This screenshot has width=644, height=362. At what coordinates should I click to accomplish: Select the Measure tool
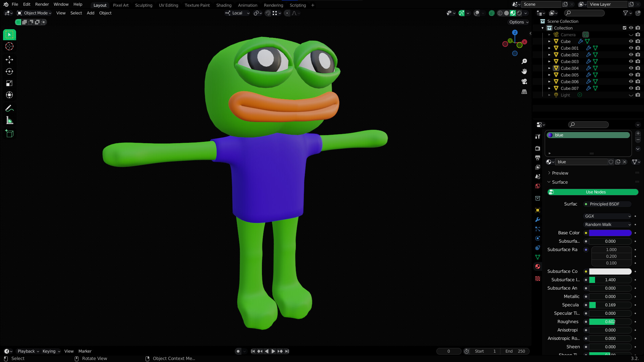(9, 120)
